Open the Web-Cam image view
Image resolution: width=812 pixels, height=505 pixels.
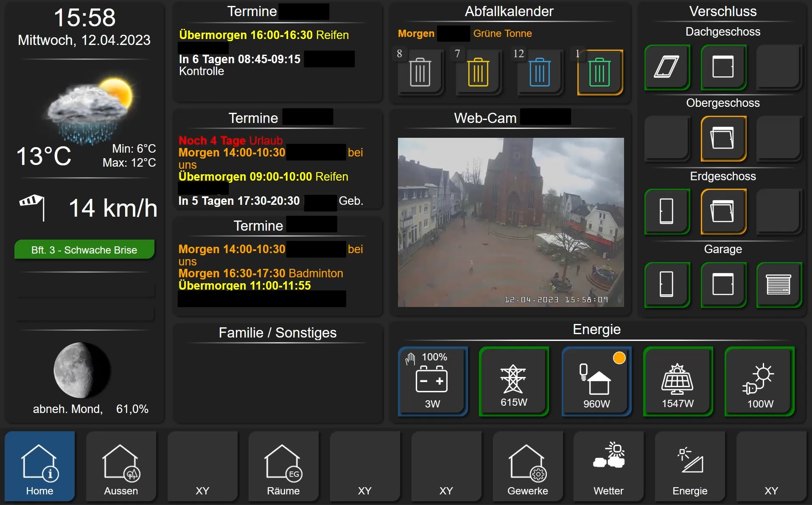click(511, 222)
